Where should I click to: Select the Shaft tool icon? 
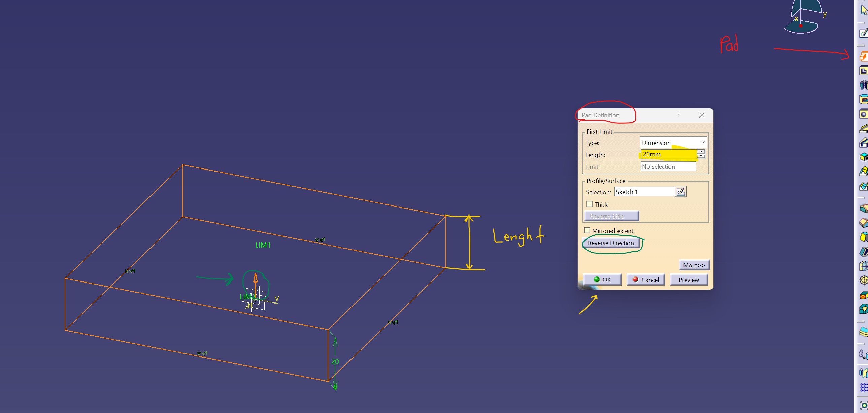(864, 85)
